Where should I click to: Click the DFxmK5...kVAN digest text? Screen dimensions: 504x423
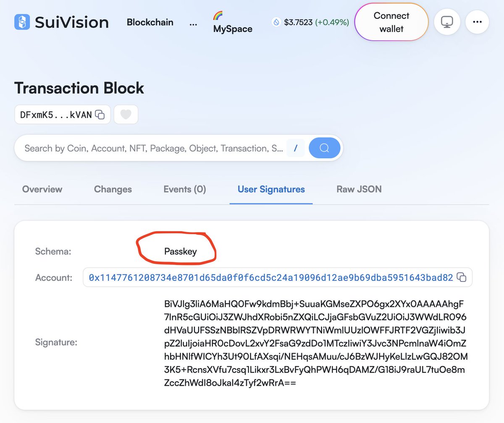(x=56, y=115)
